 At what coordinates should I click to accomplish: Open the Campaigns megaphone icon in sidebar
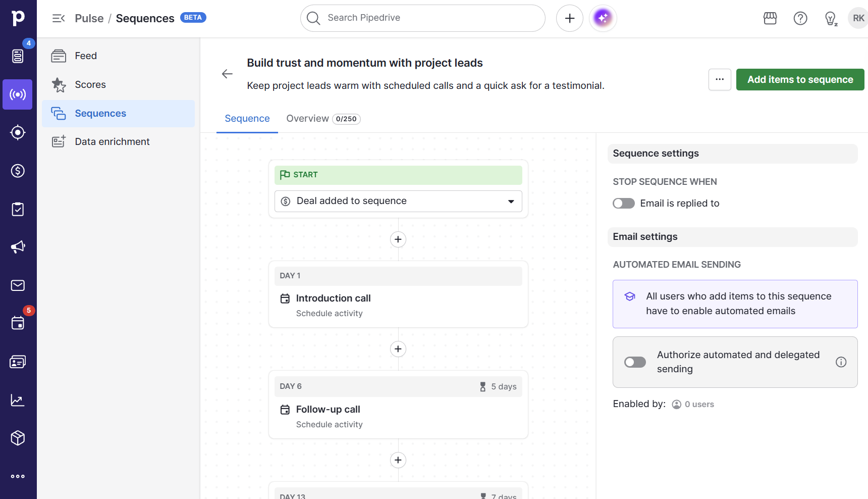(18, 247)
